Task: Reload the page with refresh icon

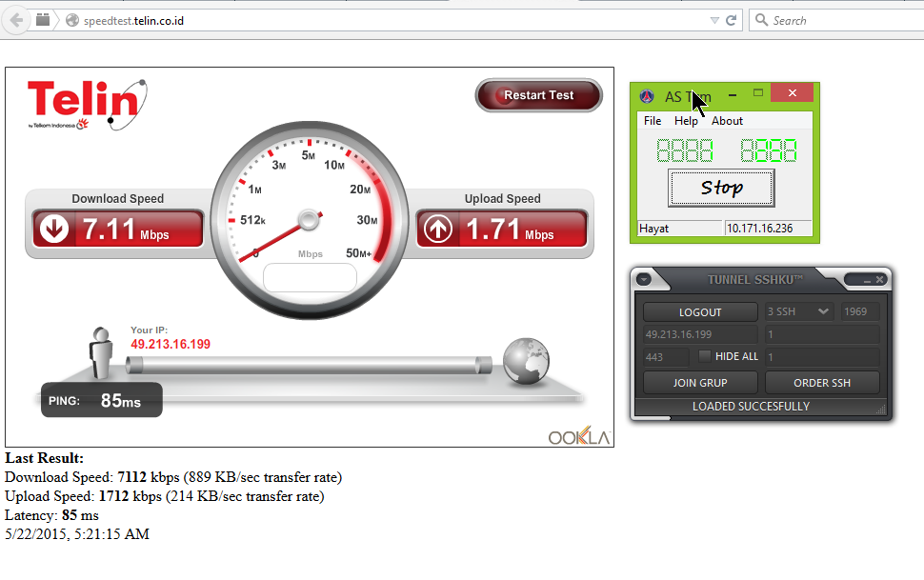Action: pyautogui.click(x=732, y=21)
